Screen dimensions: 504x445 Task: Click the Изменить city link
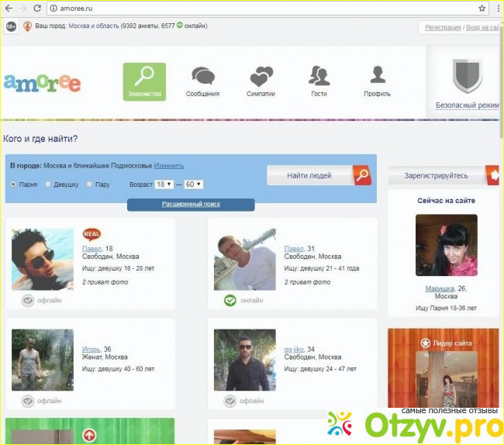168,166
